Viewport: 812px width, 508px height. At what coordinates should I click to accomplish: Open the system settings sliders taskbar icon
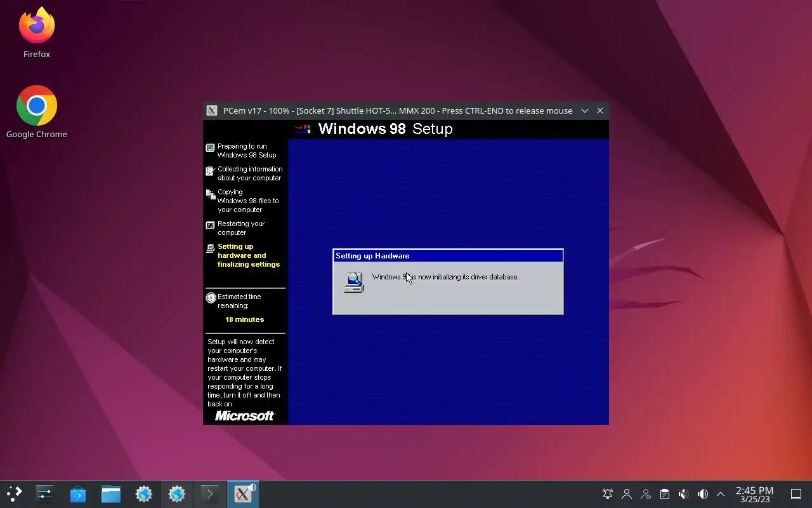44,494
